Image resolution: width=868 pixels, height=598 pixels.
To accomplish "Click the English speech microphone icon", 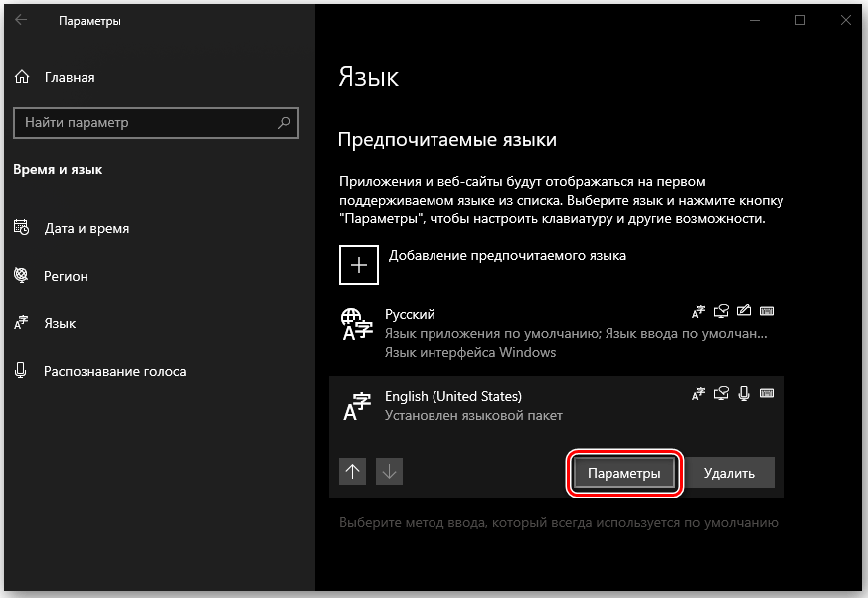I will [744, 393].
